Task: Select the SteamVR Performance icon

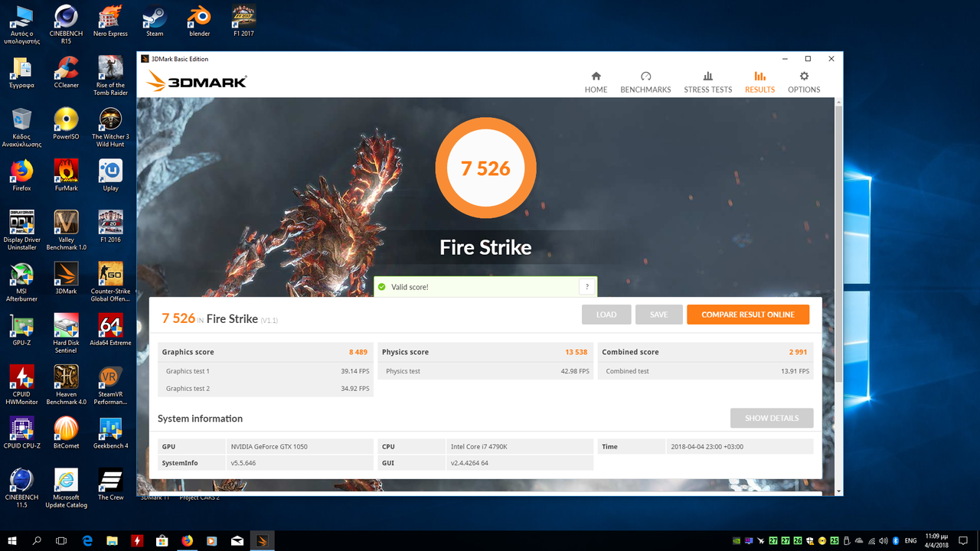Action: coord(110,385)
